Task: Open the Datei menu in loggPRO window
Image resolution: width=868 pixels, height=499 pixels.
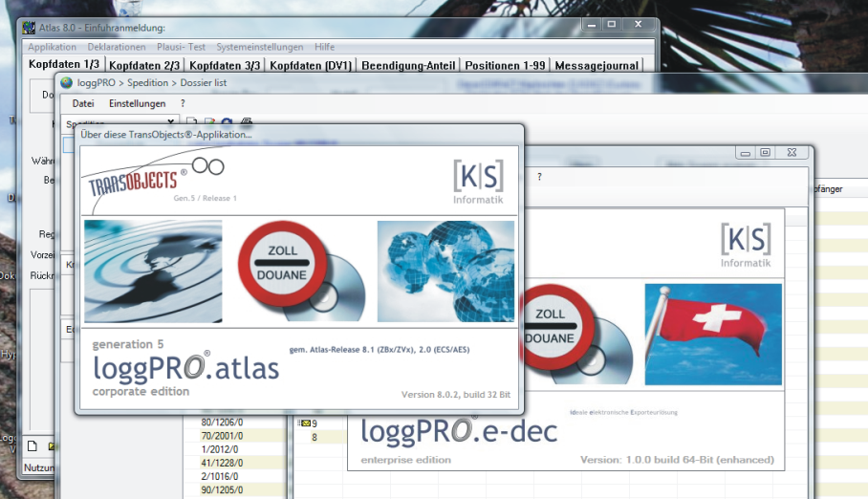Action: [83, 103]
